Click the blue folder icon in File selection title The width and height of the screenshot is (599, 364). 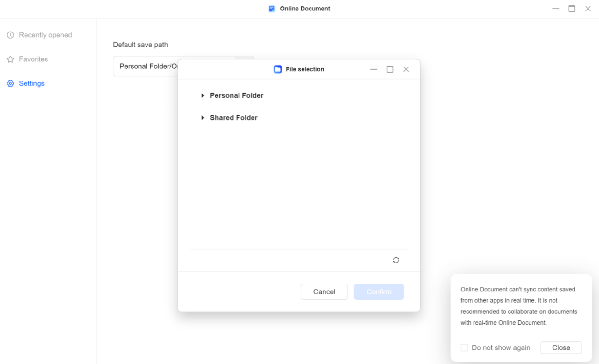tap(278, 69)
